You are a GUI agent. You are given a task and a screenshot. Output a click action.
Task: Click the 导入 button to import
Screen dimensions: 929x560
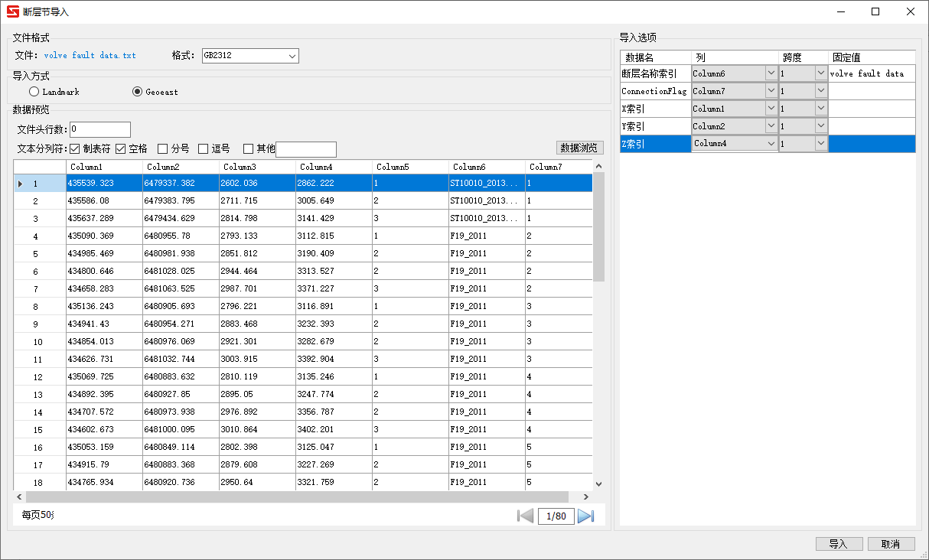pos(839,543)
